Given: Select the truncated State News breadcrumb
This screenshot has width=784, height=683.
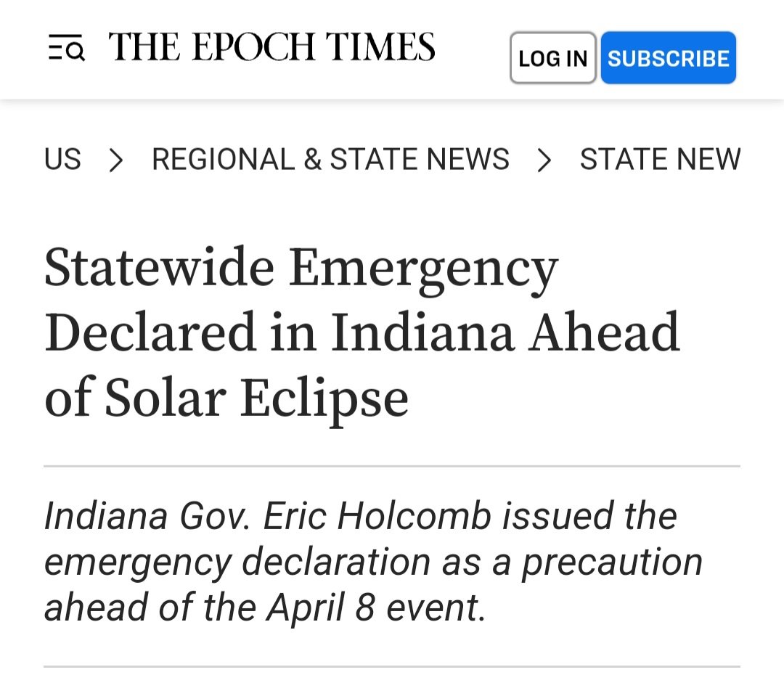Looking at the screenshot, I should pos(659,159).
